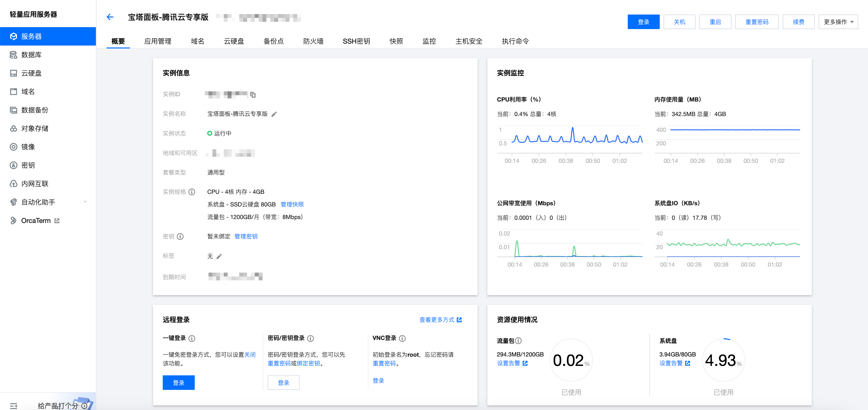Open the Image sidebar icon
This screenshot has height=410, width=868.
point(14,147)
